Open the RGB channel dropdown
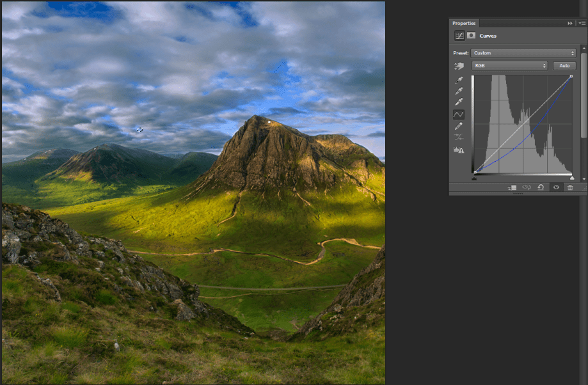 coord(510,66)
